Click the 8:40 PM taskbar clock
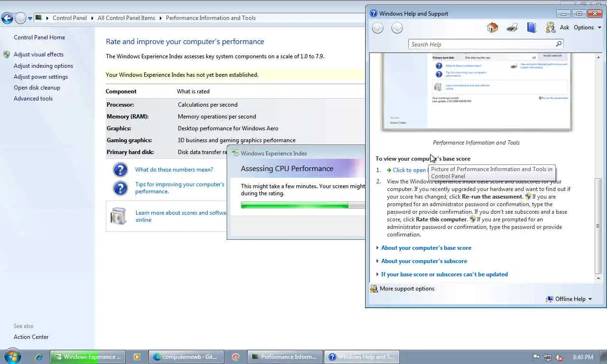This screenshot has width=607, height=364. pos(583,357)
